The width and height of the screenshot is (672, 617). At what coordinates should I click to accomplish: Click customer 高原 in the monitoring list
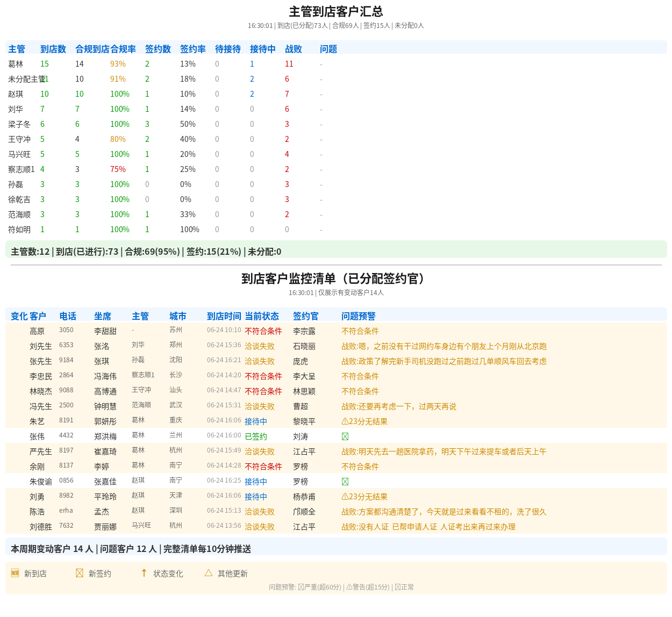37,331
